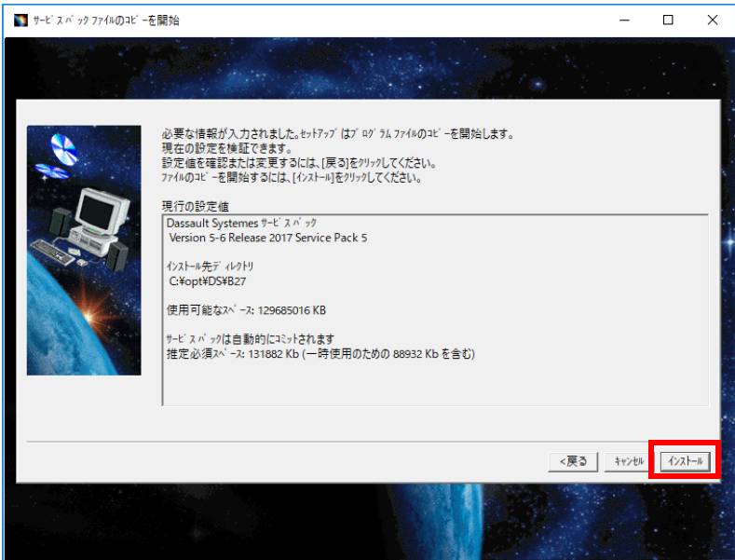This screenshot has width=735, height=560.
Task: Close the setup window
Action: point(713,20)
